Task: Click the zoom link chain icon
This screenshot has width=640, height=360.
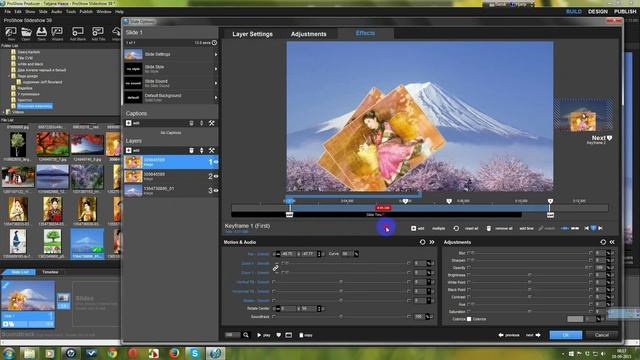Action: 276,268
